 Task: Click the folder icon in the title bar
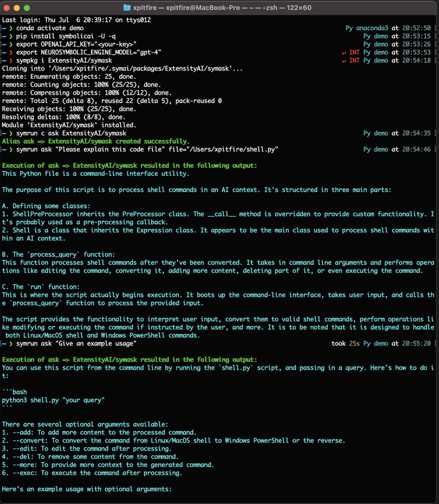127,8
